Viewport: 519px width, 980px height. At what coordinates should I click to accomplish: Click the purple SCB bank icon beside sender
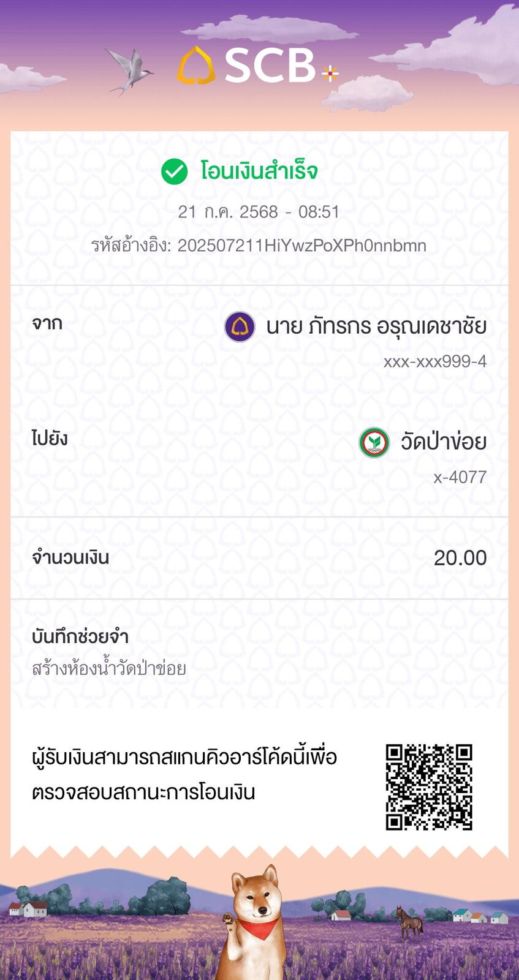(x=240, y=326)
